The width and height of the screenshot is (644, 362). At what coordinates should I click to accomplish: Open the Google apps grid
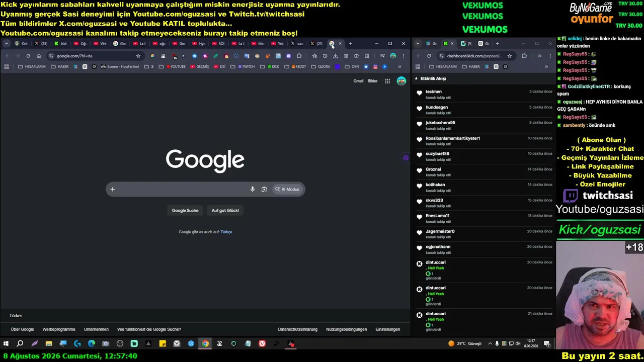[x=387, y=81]
